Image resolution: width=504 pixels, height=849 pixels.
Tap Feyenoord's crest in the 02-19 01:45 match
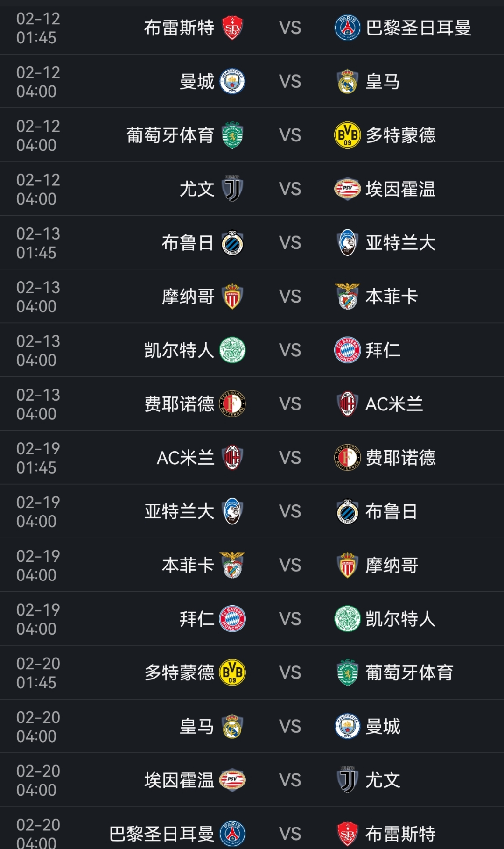(348, 458)
